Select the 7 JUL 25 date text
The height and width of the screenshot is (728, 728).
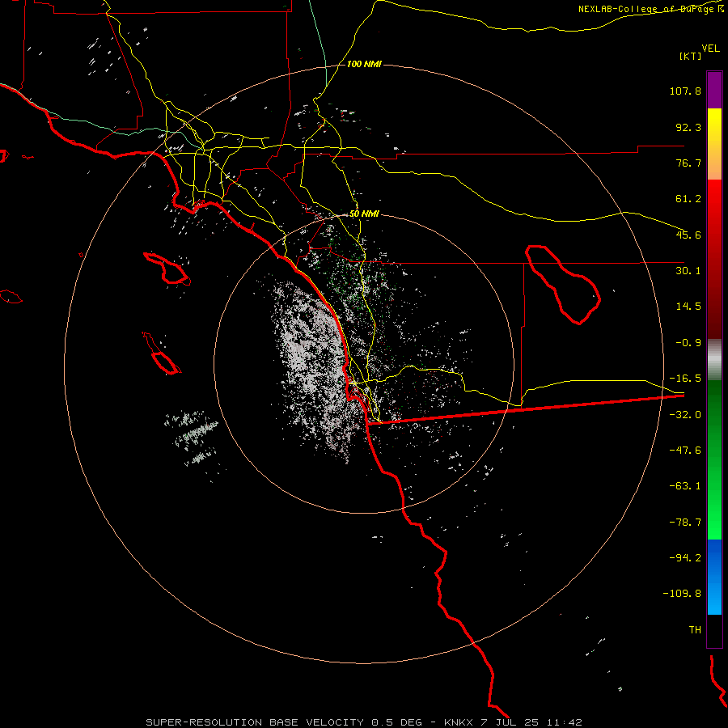[510, 722]
